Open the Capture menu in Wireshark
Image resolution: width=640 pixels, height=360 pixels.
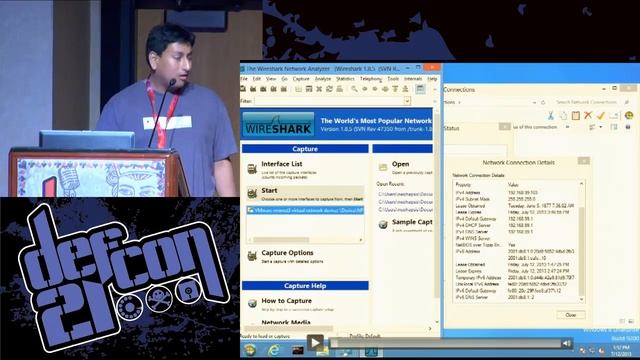point(301,78)
